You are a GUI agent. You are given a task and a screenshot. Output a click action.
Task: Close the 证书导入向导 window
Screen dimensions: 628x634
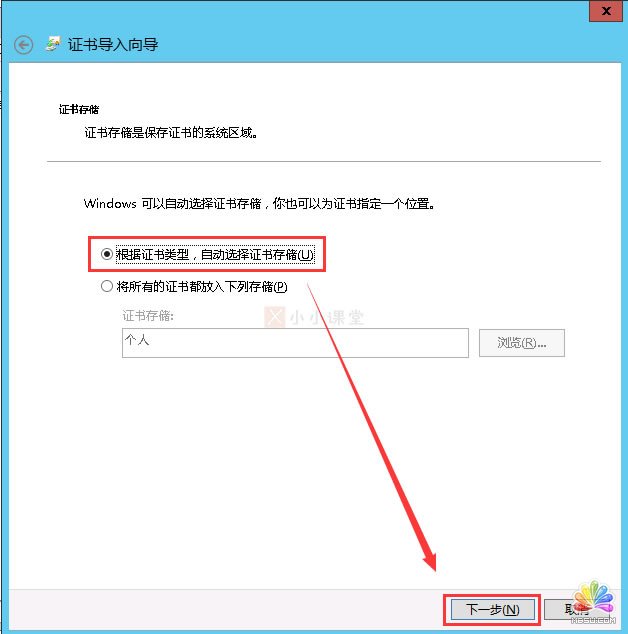coord(606,11)
